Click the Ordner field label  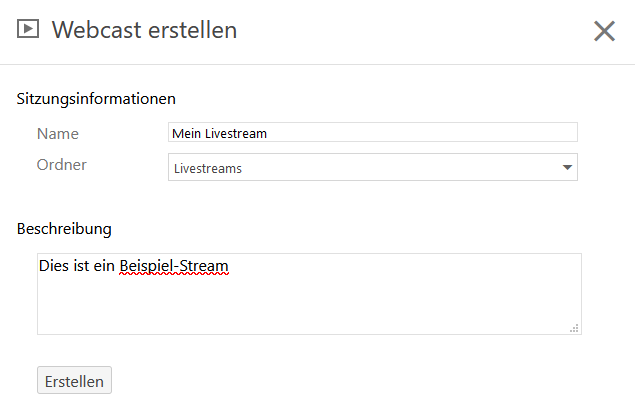click(x=62, y=165)
